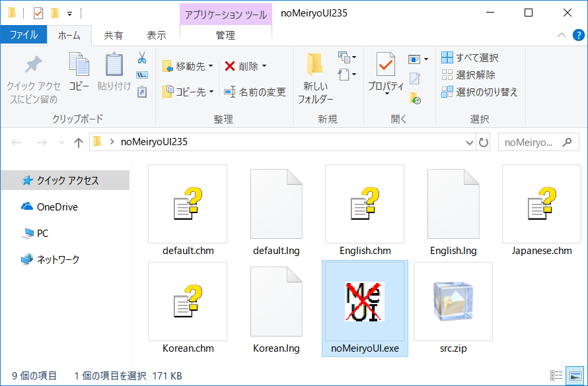Expand the 移動先 move-to dropdown

tap(211, 66)
